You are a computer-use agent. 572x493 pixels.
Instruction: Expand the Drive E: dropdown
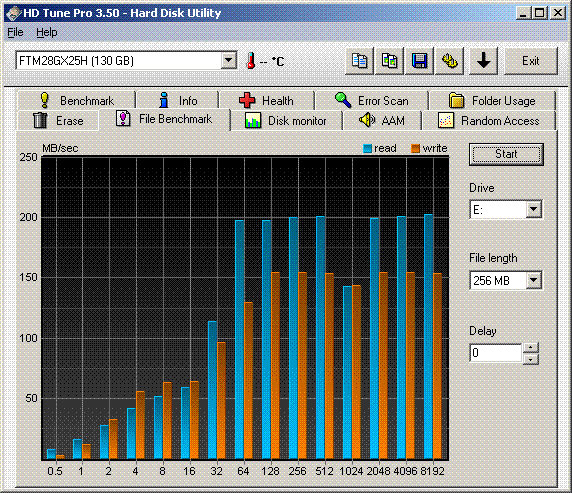[x=534, y=209]
